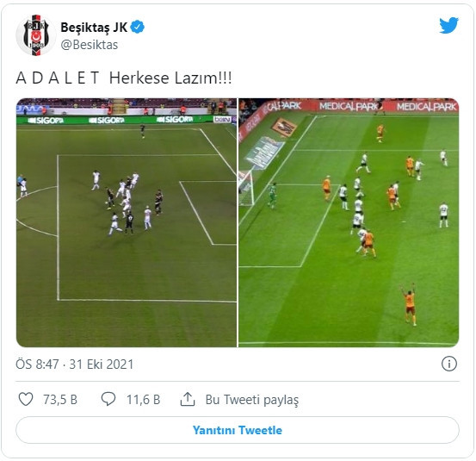Open the right match photo thumbnail
476x461 pixels.
click(x=349, y=222)
